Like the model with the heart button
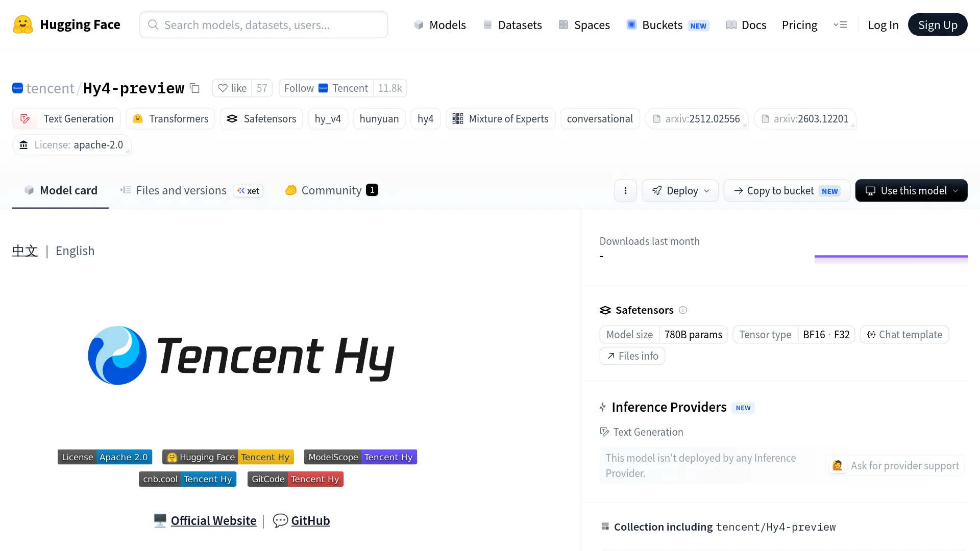 232,88
